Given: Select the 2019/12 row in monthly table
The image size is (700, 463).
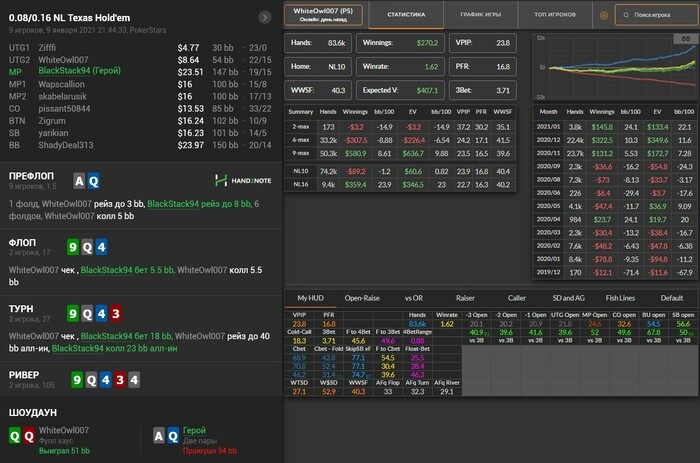Looking at the screenshot, I should 615,272.
